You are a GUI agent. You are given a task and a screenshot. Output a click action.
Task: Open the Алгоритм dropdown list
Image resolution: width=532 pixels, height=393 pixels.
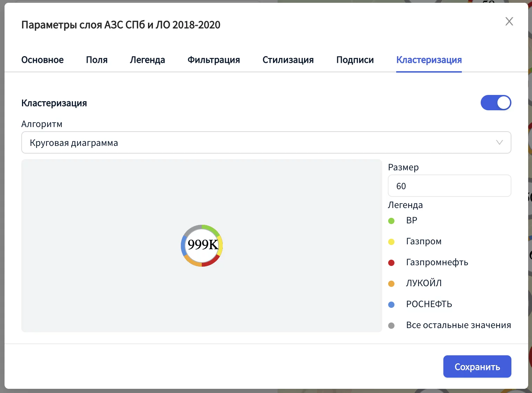pos(258,143)
